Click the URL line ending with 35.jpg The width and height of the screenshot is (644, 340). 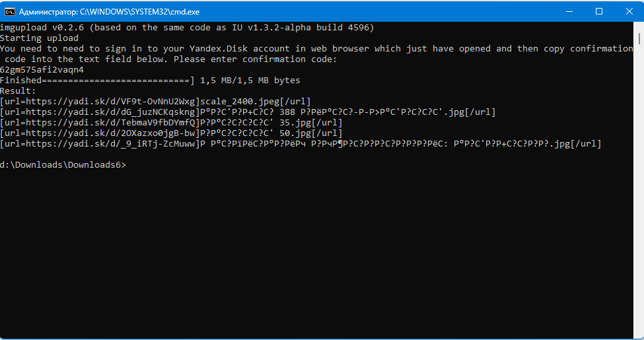click(x=171, y=123)
